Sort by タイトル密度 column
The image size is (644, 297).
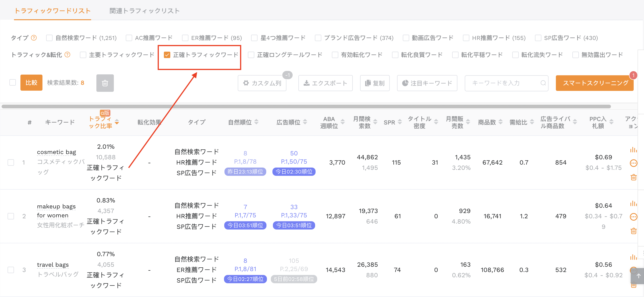tap(436, 122)
